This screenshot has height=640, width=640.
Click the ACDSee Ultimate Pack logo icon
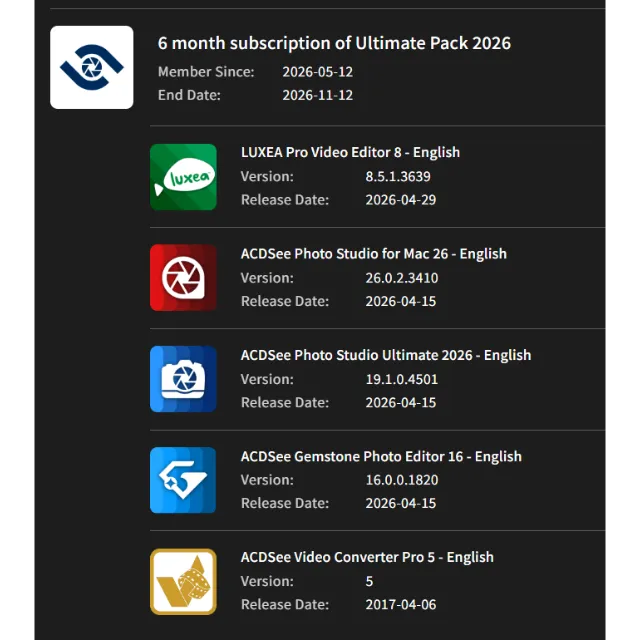coord(92,67)
